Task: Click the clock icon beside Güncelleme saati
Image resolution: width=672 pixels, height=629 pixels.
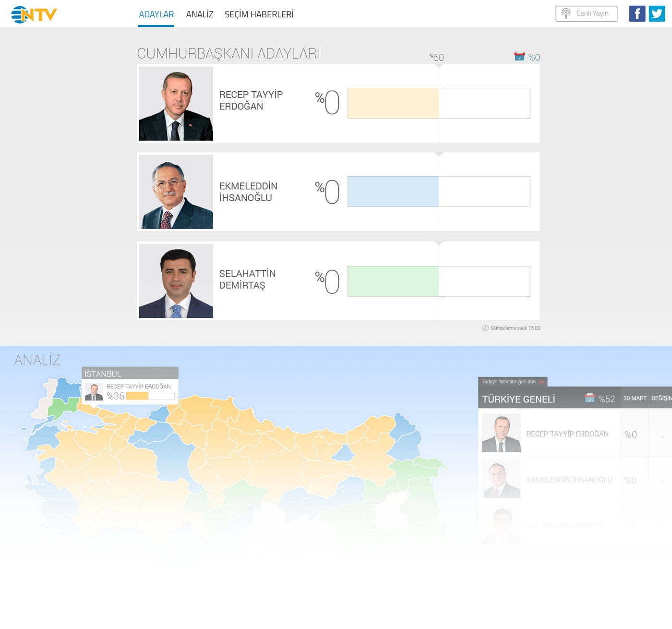Action: click(x=485, y=328)
